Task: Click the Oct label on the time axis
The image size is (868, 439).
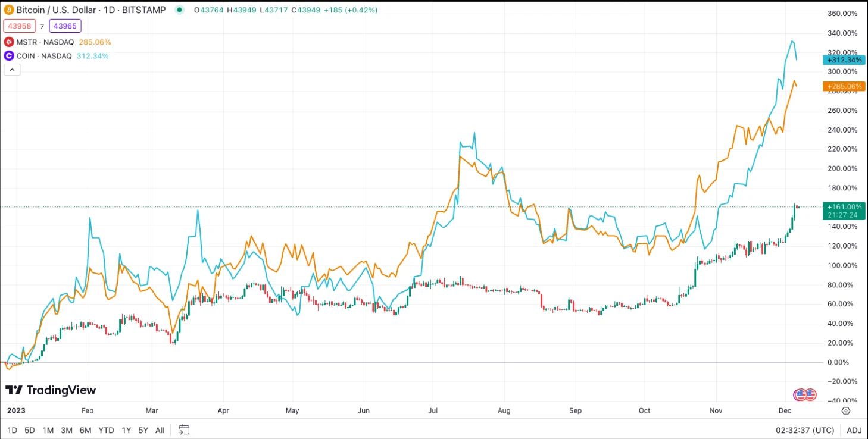Action: tap(644, 410)
